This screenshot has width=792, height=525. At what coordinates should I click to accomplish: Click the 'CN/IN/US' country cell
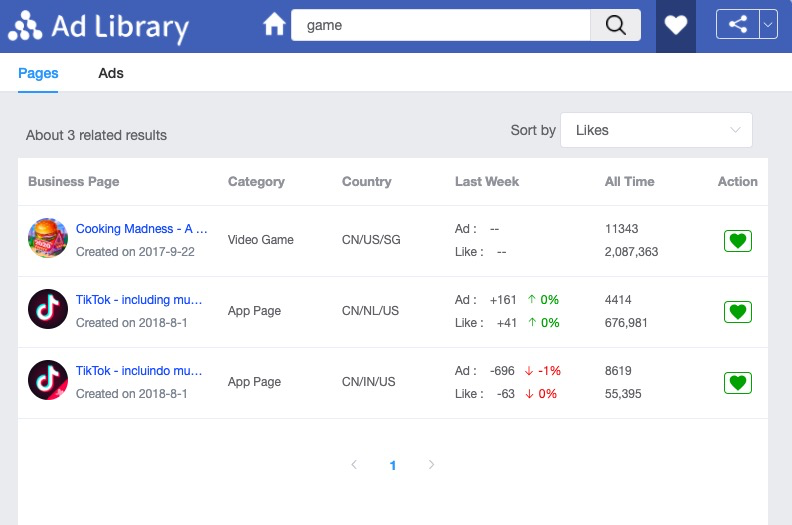369,381
